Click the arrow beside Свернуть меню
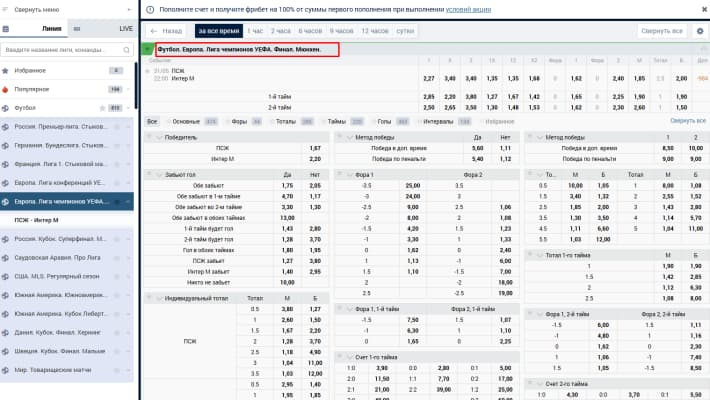710x400 pixels. pos(129,10)
